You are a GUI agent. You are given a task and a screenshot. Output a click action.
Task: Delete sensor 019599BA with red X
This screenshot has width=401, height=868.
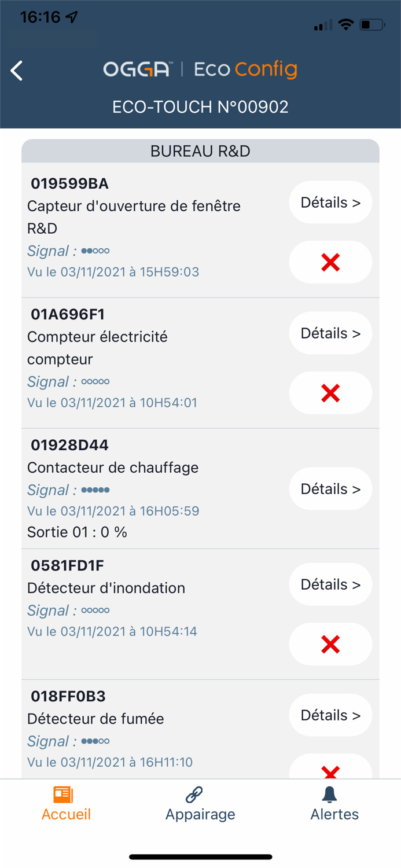pos(330,263)
